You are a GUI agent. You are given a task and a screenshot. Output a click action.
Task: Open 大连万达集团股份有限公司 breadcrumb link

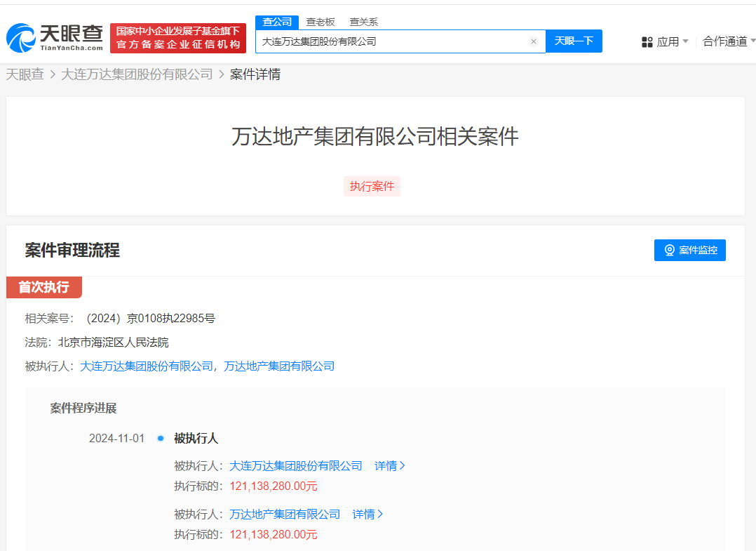click(x=137, y=74)
